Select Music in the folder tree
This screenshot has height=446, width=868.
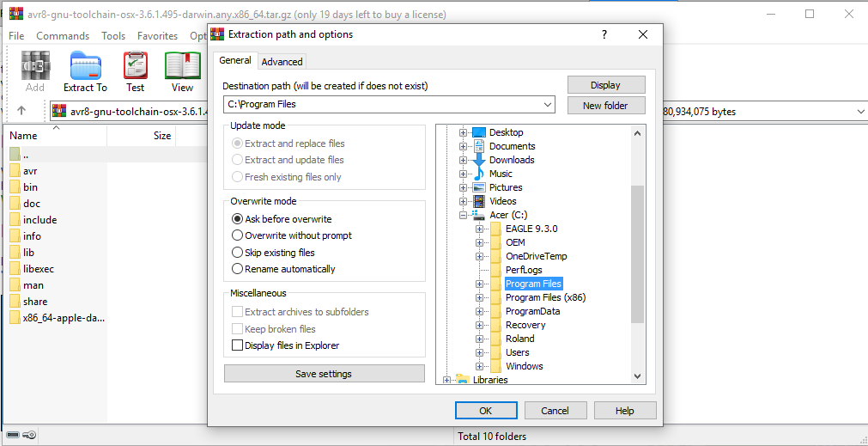501,174
